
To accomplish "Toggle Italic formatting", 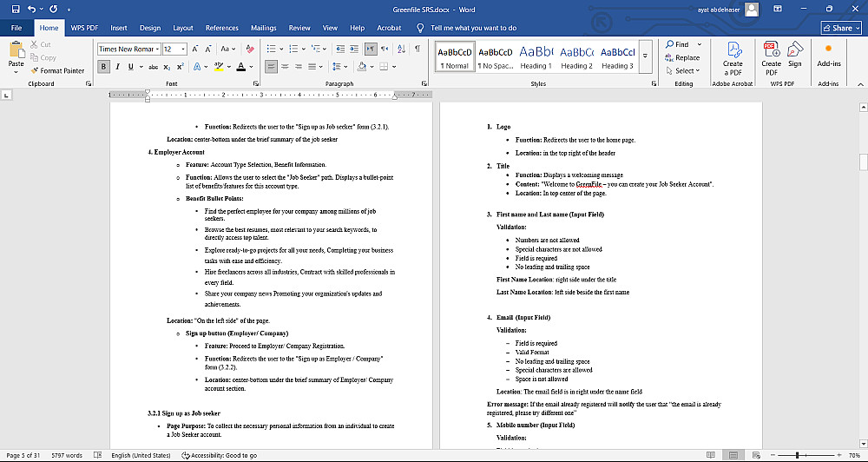I will (117, 67).
